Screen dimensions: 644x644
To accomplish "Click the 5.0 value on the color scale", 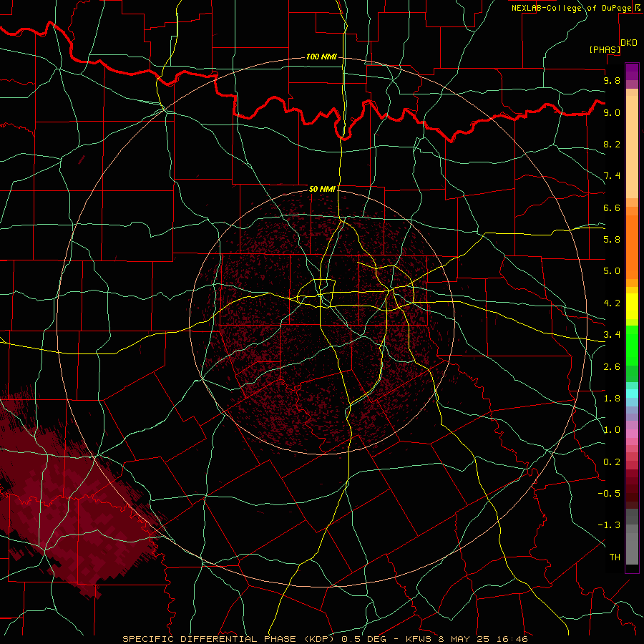I will click(612, 271).
